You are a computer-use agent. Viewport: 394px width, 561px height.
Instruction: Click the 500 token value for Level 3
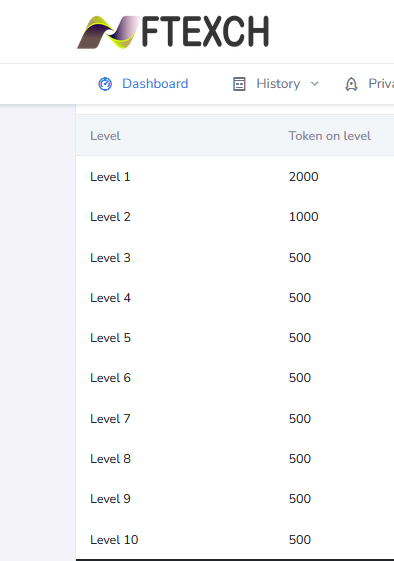coord(300,258)
